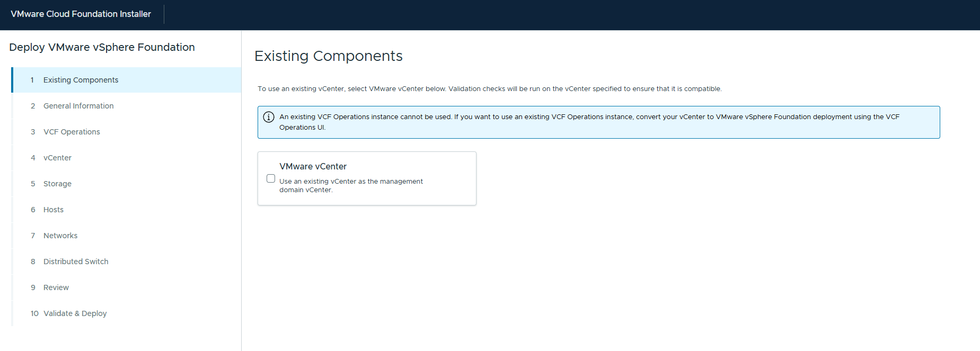Open the Validate & Deploy step
This screenshot has width=980, height=351.
tap(75, 313)
